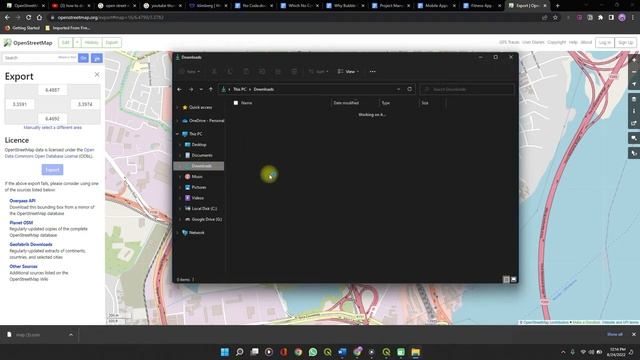Switch to large thumbnails view in Explorer

pos(513,280)
